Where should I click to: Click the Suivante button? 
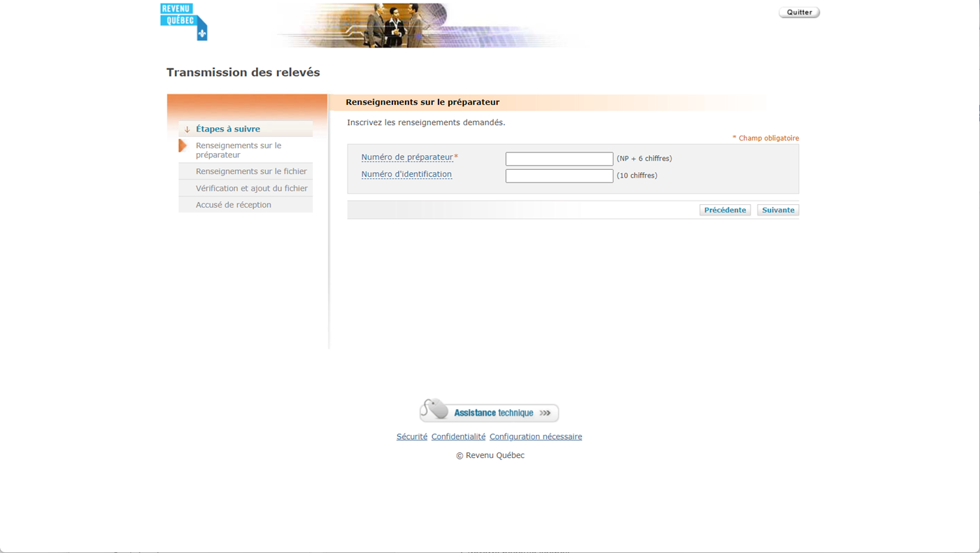tap(777, 210)
